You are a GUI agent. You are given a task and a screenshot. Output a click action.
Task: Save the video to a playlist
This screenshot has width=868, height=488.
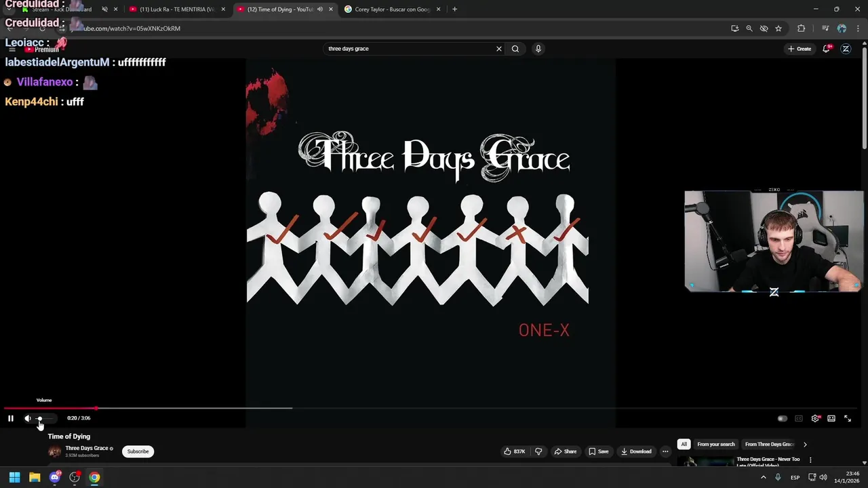coord(599,451)
